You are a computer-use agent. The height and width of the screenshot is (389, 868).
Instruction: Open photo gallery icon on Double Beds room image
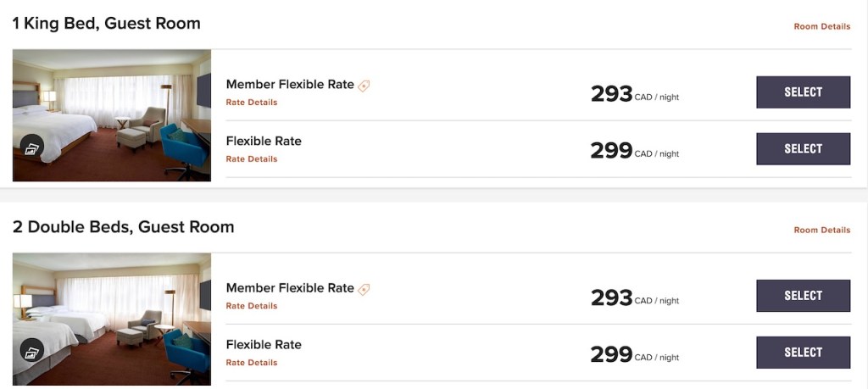(x=32, y=352)
